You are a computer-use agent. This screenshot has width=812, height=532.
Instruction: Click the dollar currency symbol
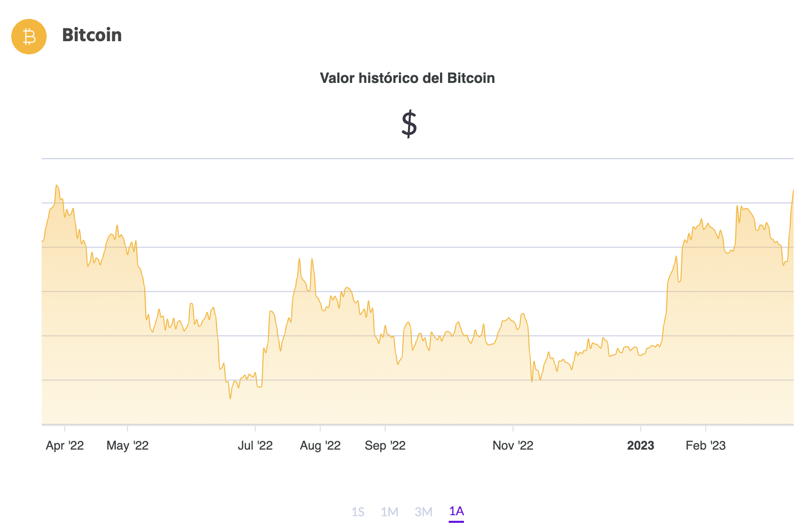(x=409, y=125)
